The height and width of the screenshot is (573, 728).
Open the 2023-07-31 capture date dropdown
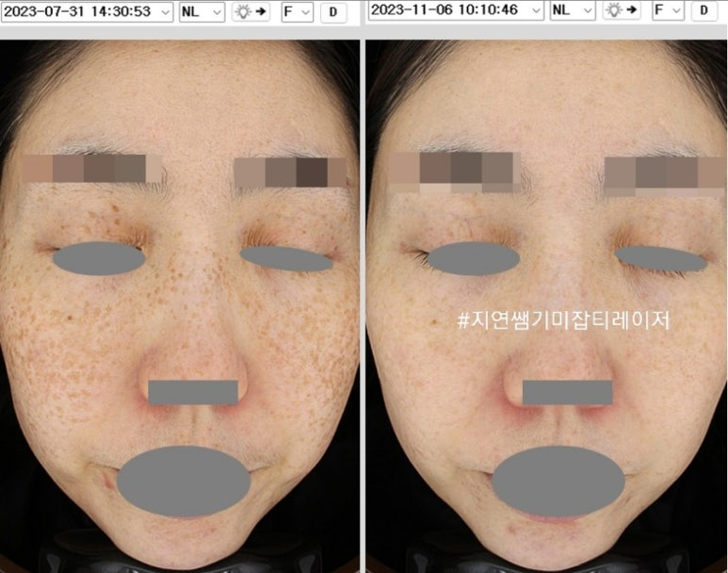click(x=165, y=11)
